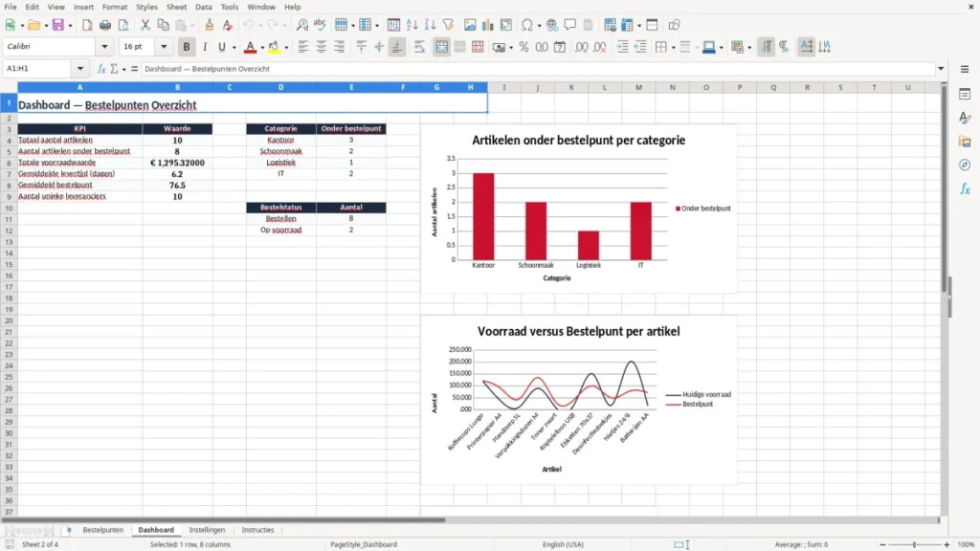The height and width of the screenshot is (551, 980).
Task: Click the Cut scissors icon
Action: pos(145,25)
